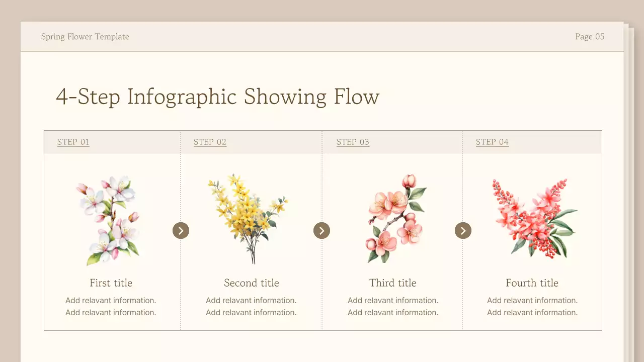Click the arrow between Step 01 and Step 02
Image resolution: width=644 pixels, height=362 pixels.
point(181,231)
